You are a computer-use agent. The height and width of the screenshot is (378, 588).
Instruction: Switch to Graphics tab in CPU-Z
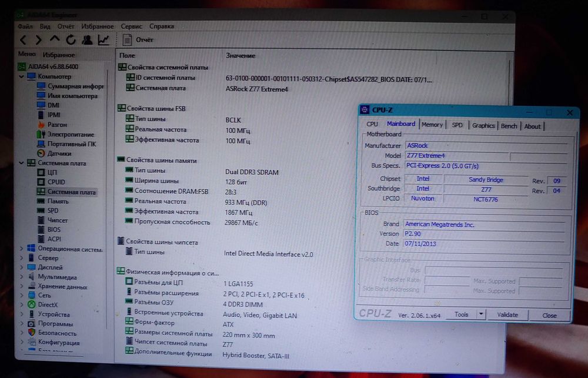pos(483,126)
